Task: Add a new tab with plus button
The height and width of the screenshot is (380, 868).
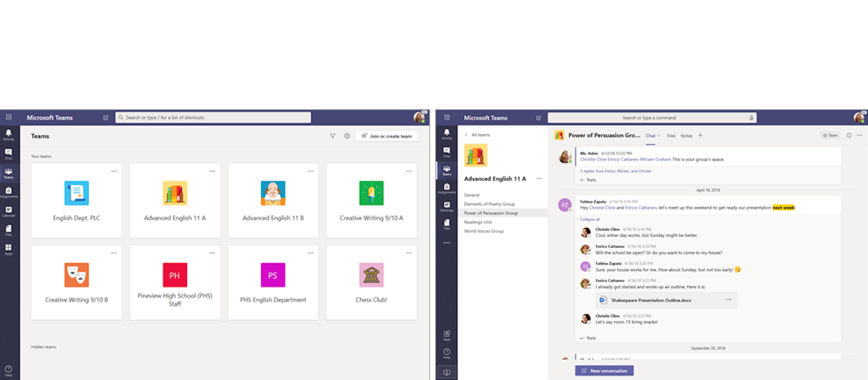Action: pos(700,135)
